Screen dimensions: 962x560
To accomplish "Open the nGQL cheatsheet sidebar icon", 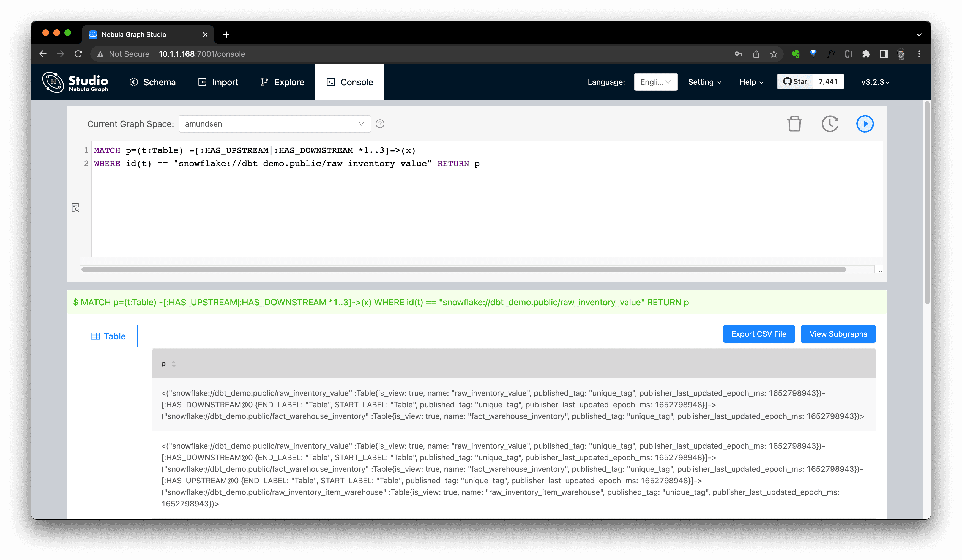I will point(75,207).
